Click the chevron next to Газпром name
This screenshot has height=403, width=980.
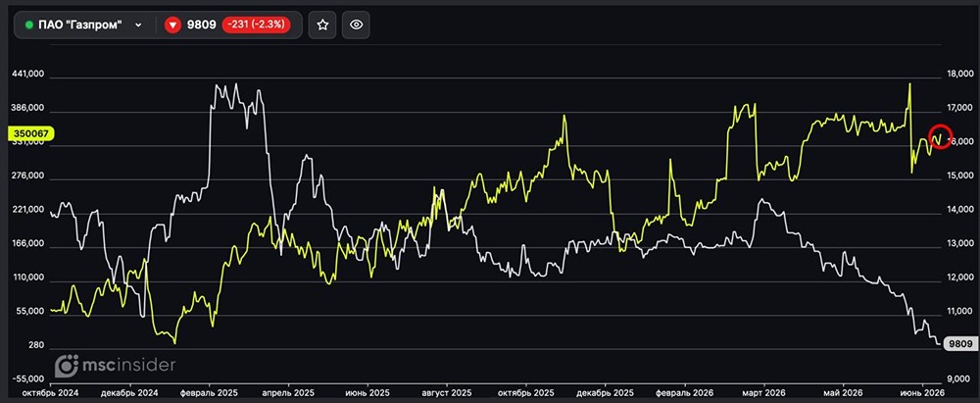(138, 25)
